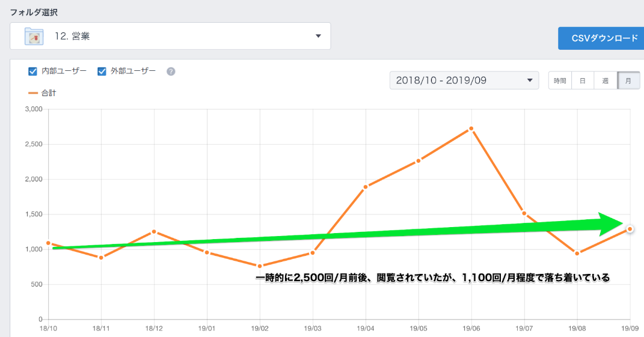Click the orange 合計 legend line marker
Viewport: 644px width, 337px height.
33,93
